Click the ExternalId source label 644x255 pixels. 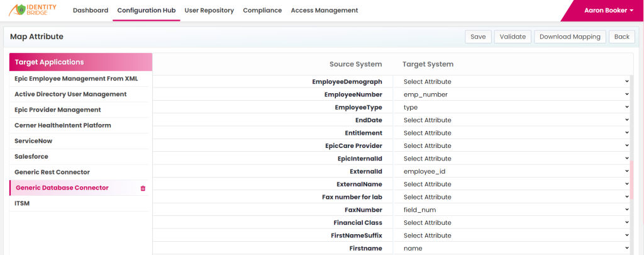pos(366,171)
